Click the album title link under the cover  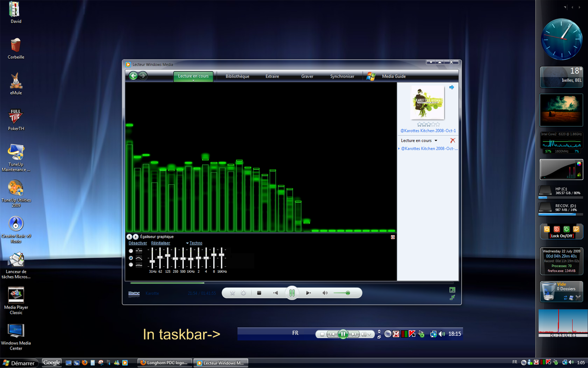[x=428, y=131]
